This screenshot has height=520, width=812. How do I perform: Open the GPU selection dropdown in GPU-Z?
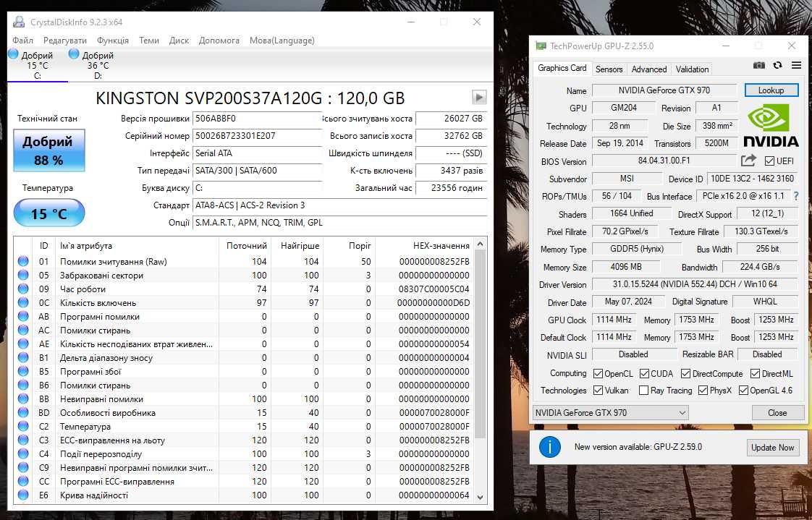[611, 412]
